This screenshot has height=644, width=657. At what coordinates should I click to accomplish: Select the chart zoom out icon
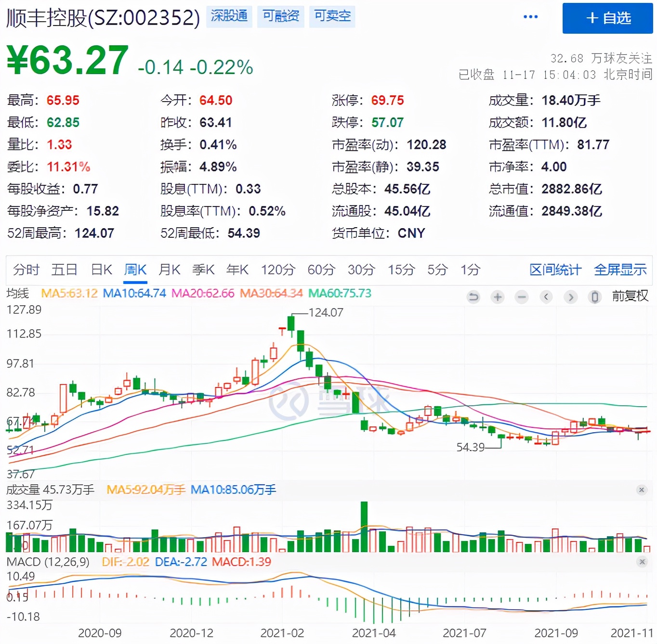tap(521, 297)
